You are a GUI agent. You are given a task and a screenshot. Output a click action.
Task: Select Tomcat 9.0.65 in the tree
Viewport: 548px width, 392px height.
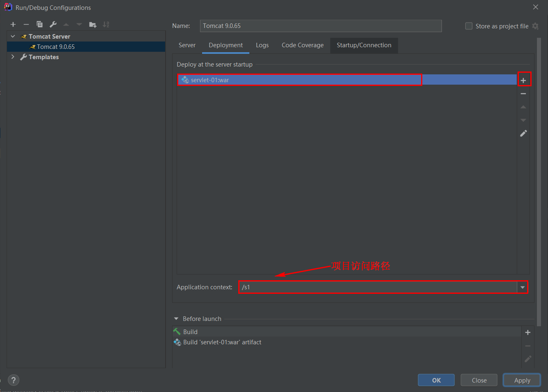pyautogui.click(x=86, y=46)
